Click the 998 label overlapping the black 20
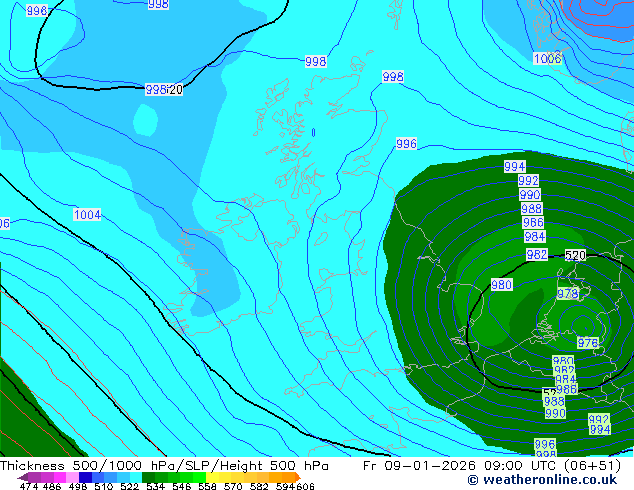The image size is (634, 490). pos(156,90)
